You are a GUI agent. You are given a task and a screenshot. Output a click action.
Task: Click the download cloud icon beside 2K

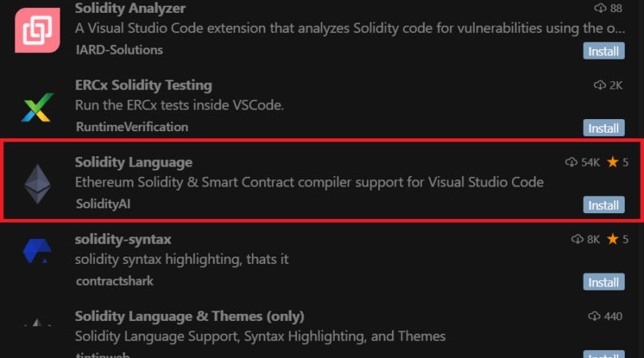pyautogui.click(x=600, y=85)
